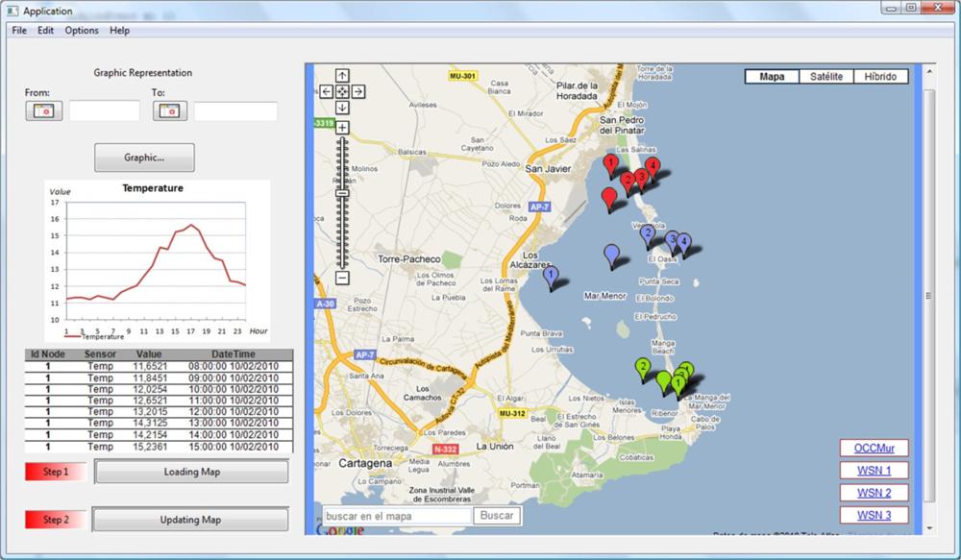This screenshot has width=961, height=560.
Task: Select the Mapa view mode
Action: point(772,77)
